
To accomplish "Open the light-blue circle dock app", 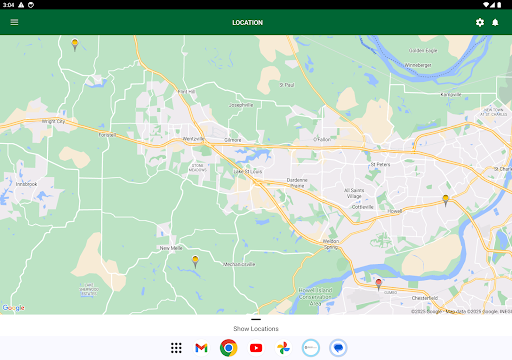I will point(311,348).
